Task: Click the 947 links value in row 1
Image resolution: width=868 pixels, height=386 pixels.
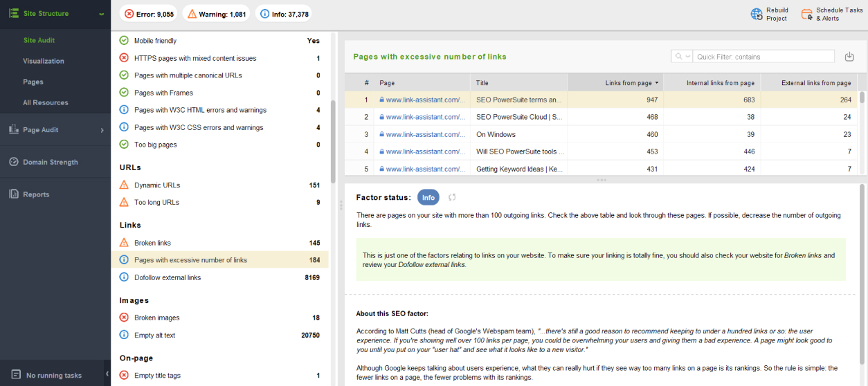Action: tap(651, 100)
